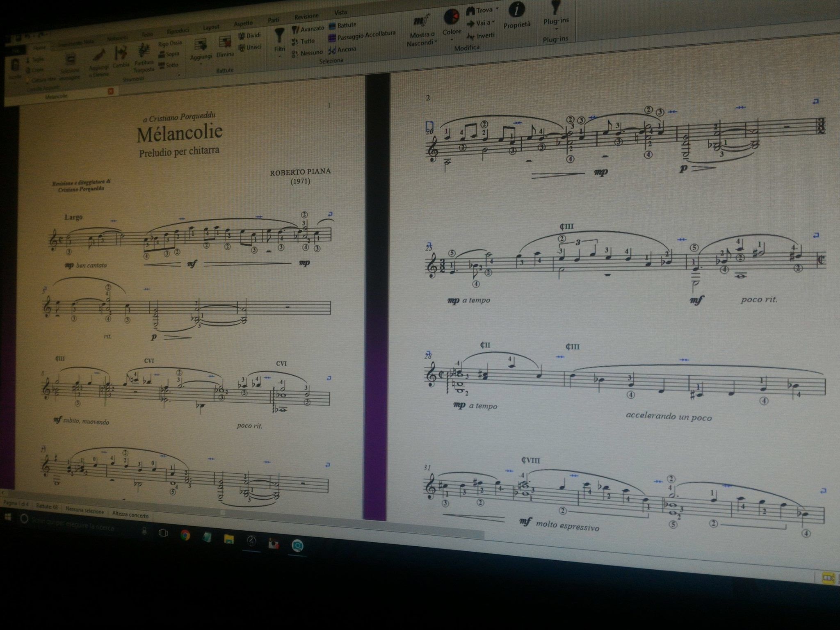
Task: Open the Layout ribbon tab
Action: [x=211, y=27]
